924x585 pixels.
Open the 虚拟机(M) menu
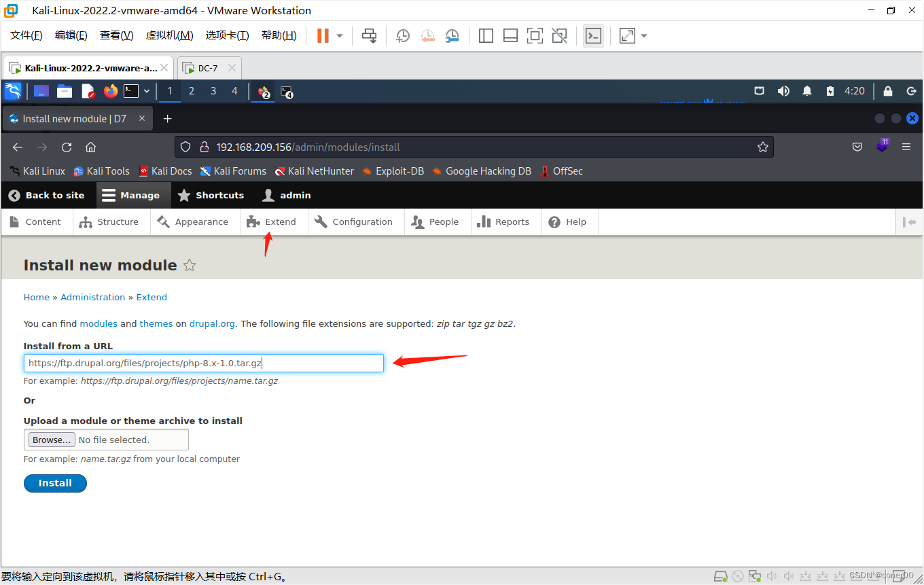(x=169, y=35)
